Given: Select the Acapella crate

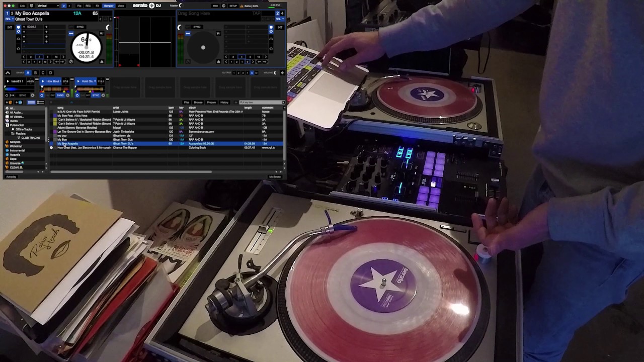Looking at the screenshot, I should tap(15, 154).
